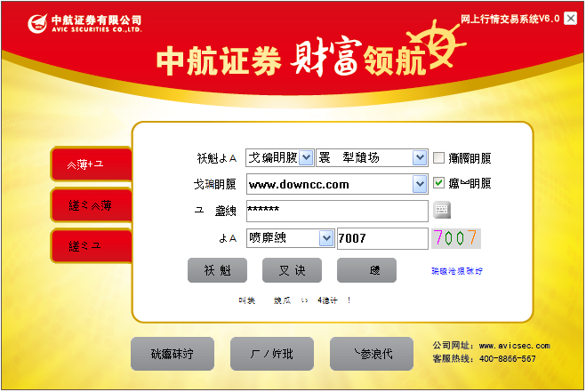Screen dimensions: 586x392
Task: Click the AVIC Securities logo emblem
Action: 37,23
